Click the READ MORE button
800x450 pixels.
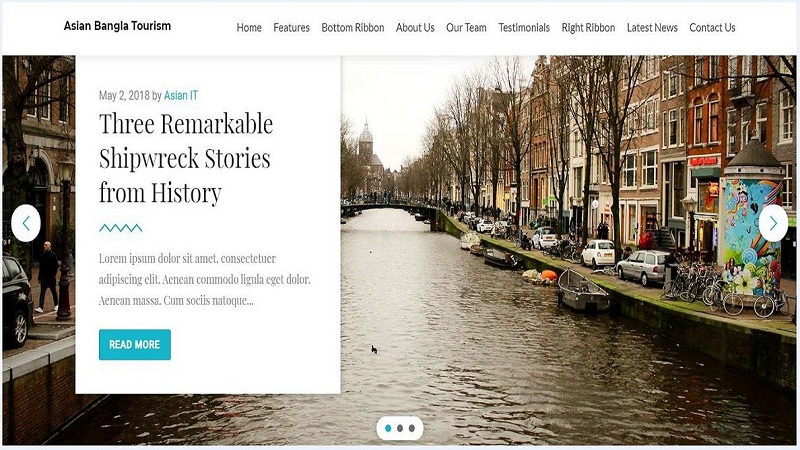click(x=135, y=344)
